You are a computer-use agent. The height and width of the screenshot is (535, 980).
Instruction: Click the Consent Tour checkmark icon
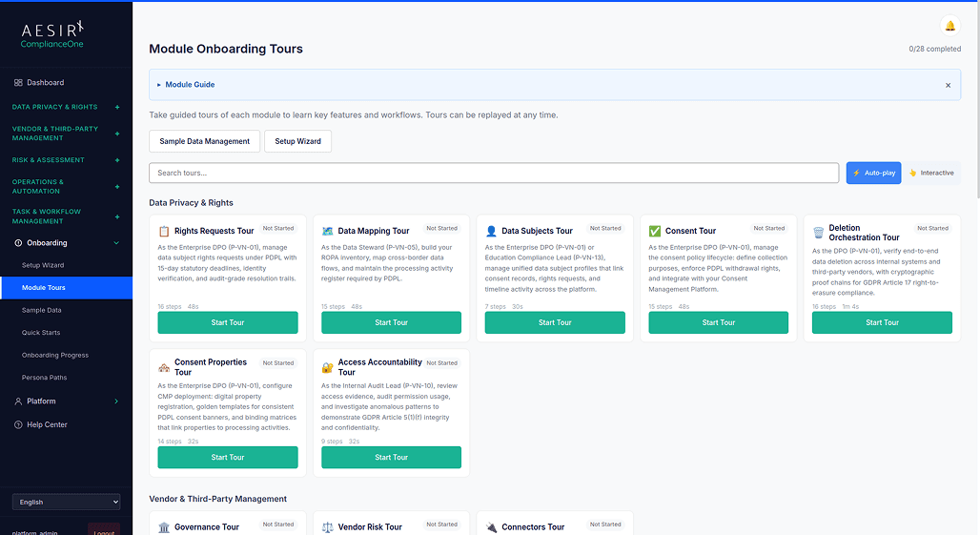655,231
